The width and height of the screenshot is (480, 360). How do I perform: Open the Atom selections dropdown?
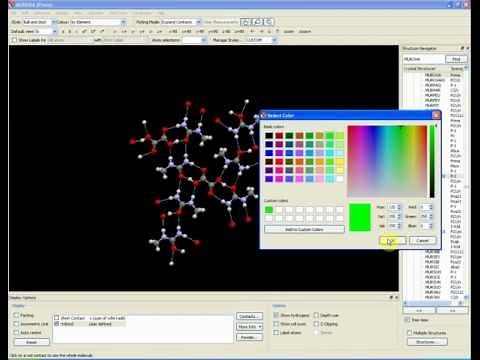(204, 40)
